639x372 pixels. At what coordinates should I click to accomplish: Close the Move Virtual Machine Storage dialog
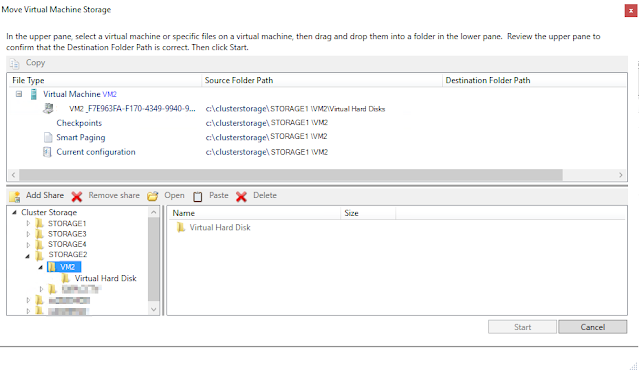(630, 11)
